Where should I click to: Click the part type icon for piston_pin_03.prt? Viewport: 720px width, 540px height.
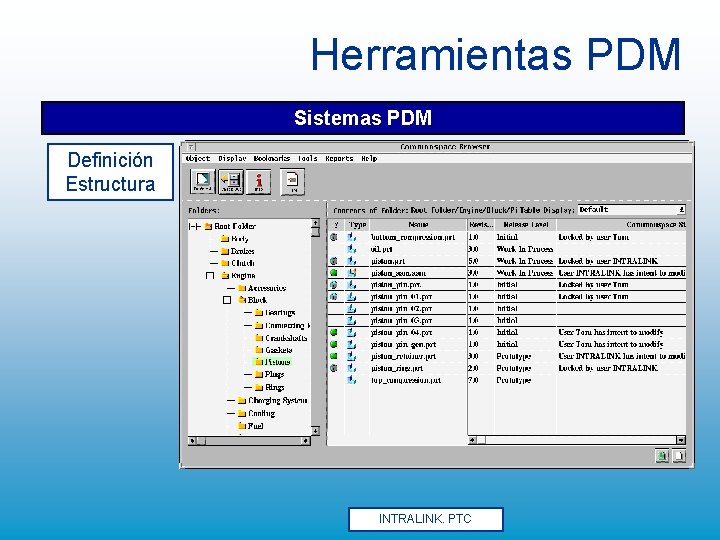pos(352,321)
